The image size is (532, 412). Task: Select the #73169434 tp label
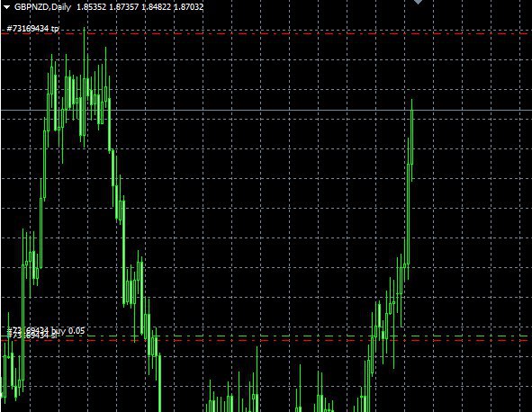coord(32,29)
